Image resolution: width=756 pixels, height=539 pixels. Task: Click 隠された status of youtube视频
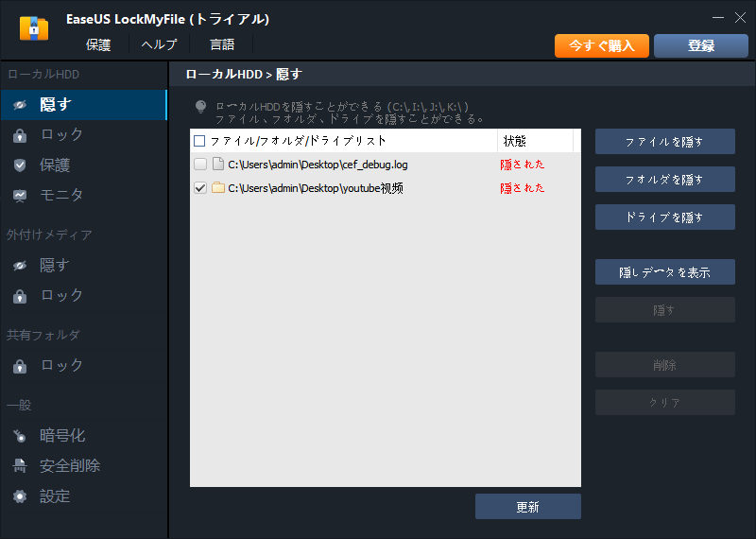[523, 188]
